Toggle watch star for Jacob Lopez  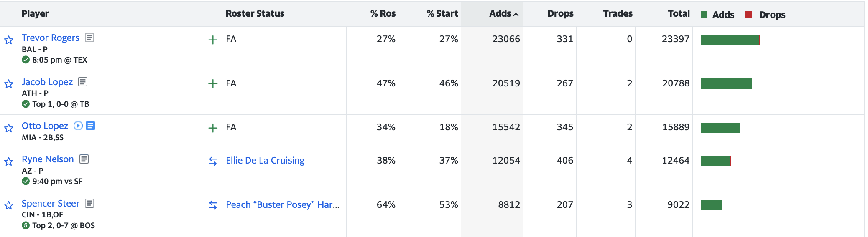pyautogui.click(x=9, y=84)
